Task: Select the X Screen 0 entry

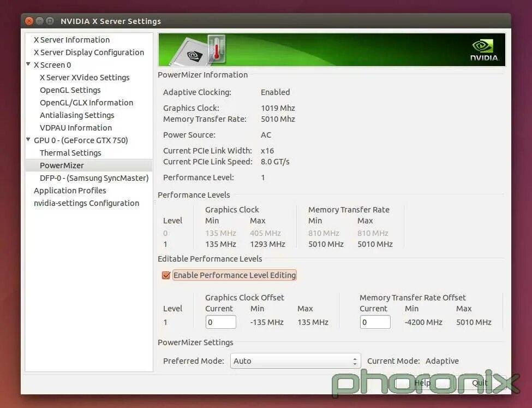Action: click(x=52, y=65)
